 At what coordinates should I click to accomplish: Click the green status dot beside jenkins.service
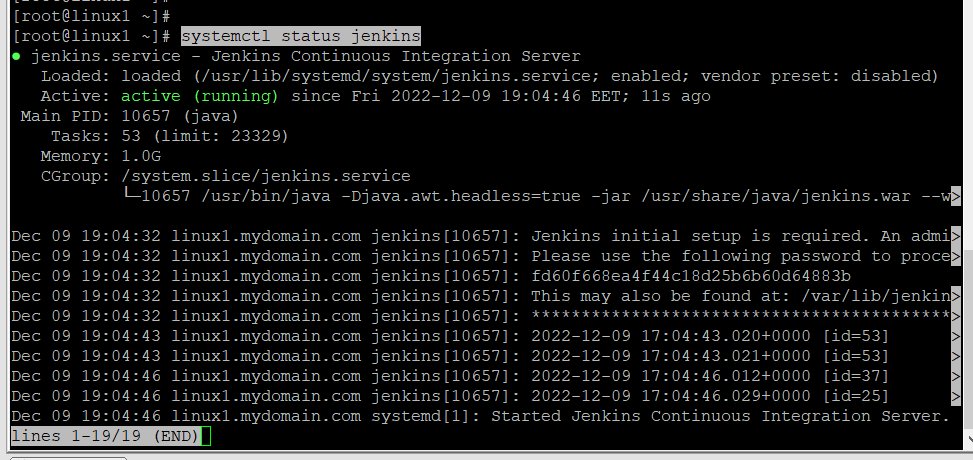(x=16, y=57)
